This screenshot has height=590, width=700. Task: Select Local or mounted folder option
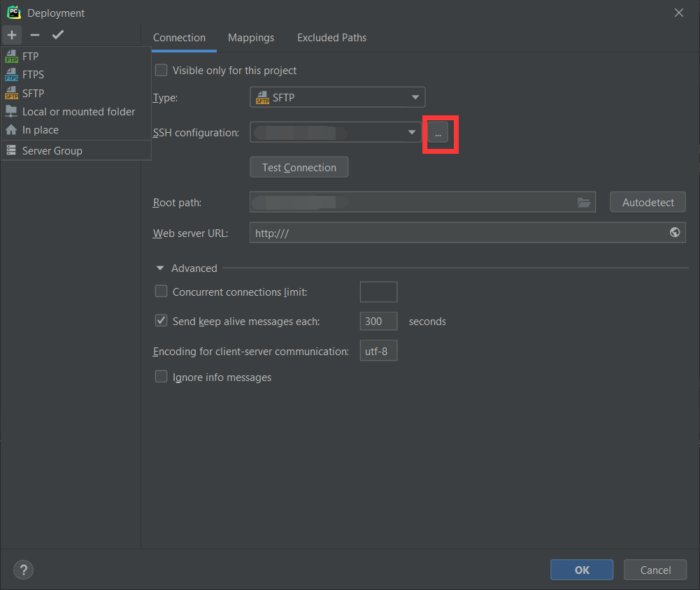click(x=78, y=112)
